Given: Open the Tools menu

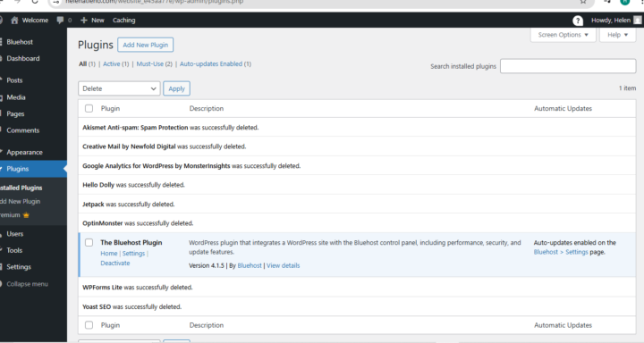Looking at the screenshot, I should [x=14, y=250].
